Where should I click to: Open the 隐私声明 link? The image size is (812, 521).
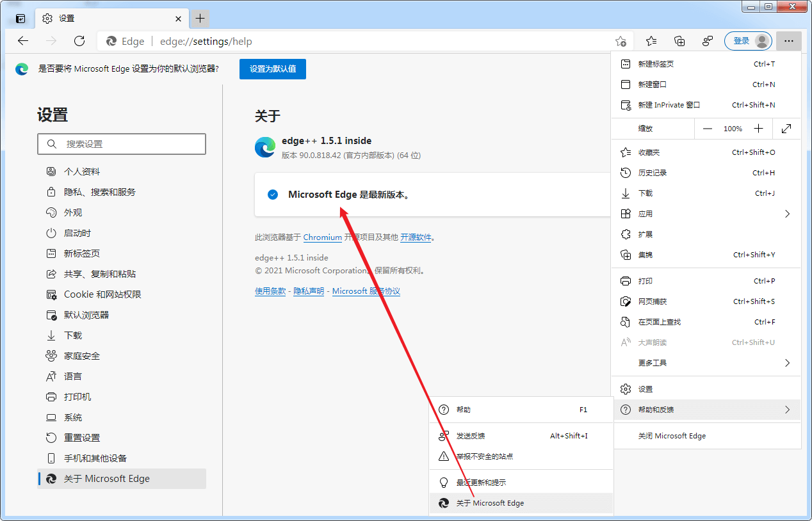click(x=309, y=291)
